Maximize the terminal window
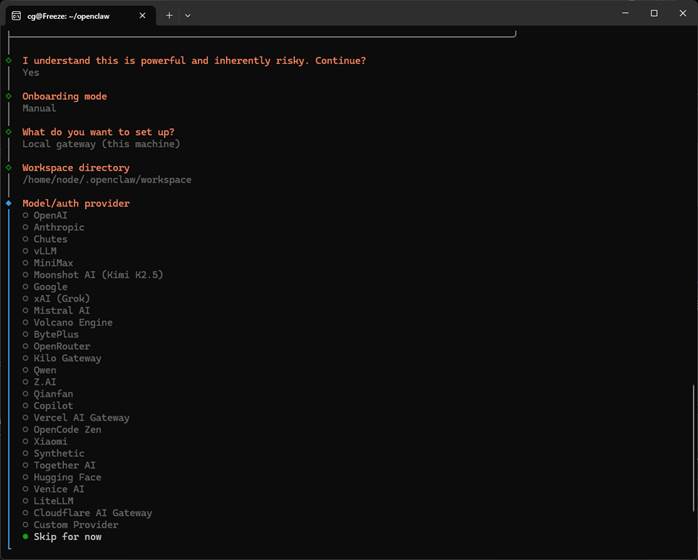Screen dimensions: 698x560 [x=654, y=14]
